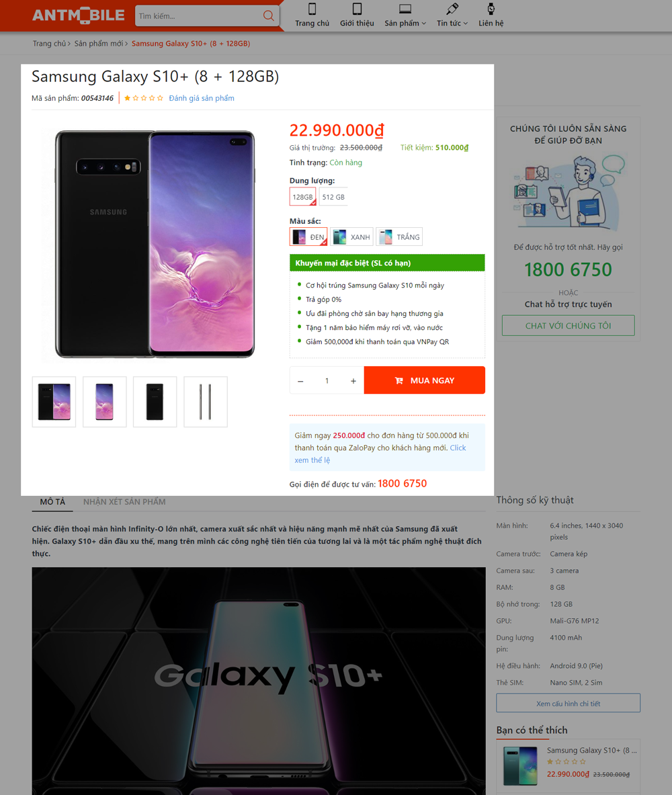Image resolution: width=672 pixels, height=795 pixels.
Task: Click the minus quantity button
Action: point(300,381)
